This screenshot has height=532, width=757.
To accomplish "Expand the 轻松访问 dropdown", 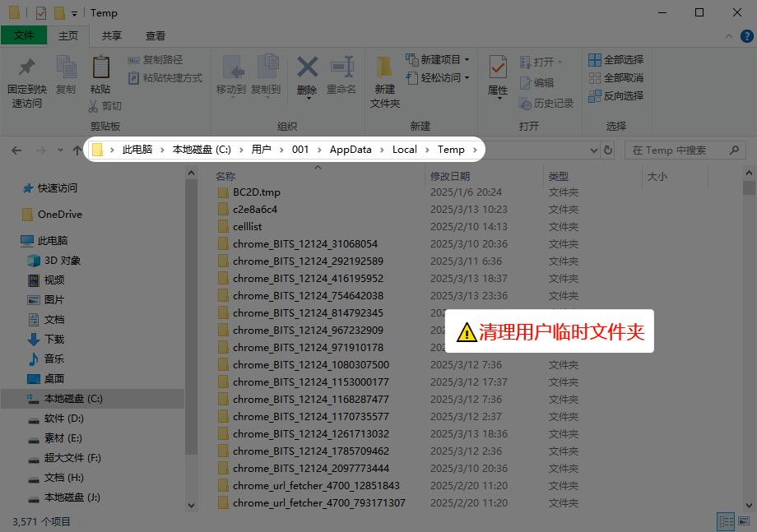I will [467, 78].
